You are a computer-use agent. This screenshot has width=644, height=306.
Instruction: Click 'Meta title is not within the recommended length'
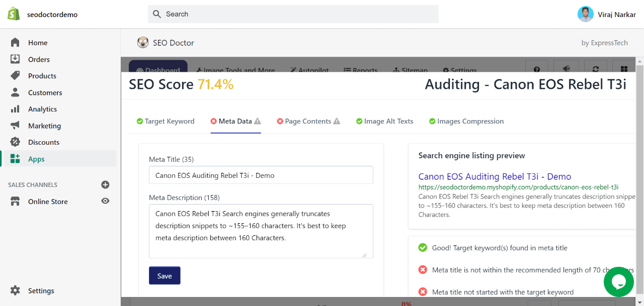pos(533,270)
